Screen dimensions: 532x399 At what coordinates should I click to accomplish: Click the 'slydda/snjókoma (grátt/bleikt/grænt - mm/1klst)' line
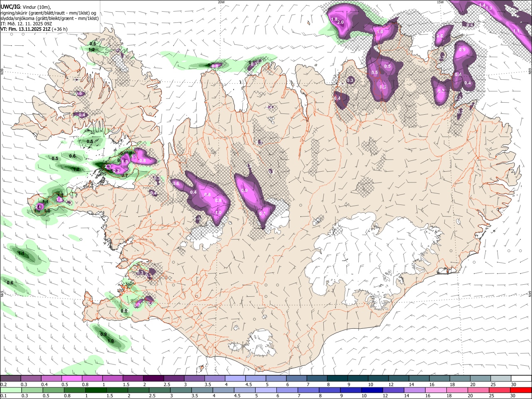(x=49, y=18)
